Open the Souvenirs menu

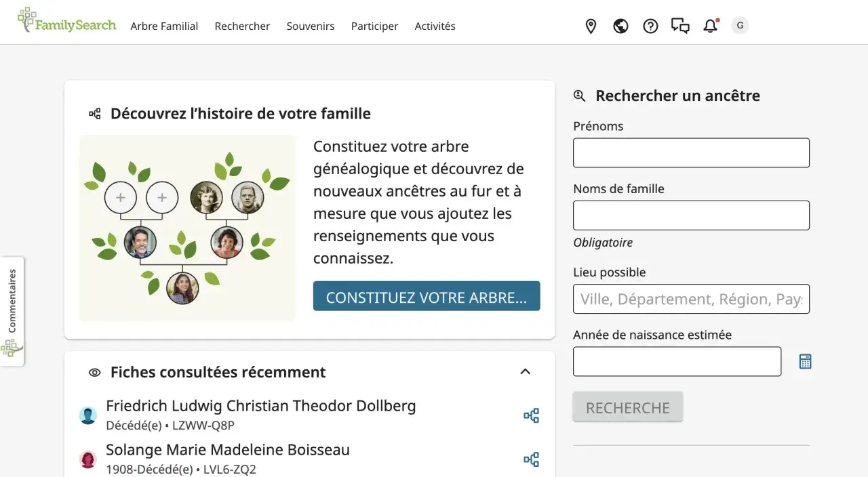pyautogui.click(x=311, y=26)
